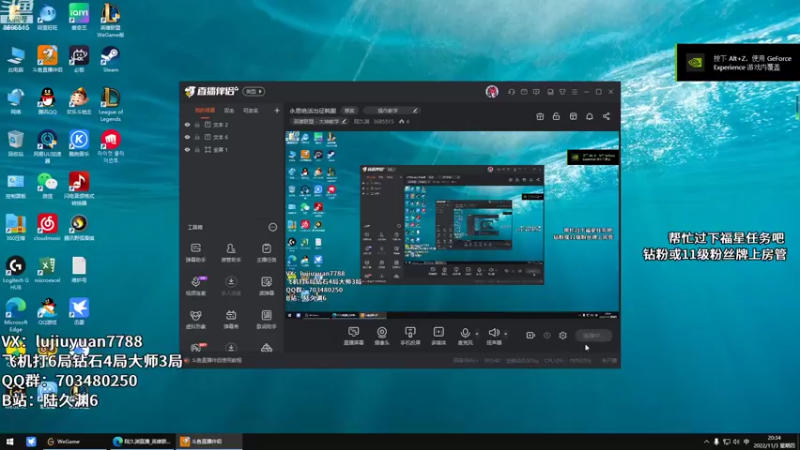Toggle lock on 文本 2 source

coord(197,124)
